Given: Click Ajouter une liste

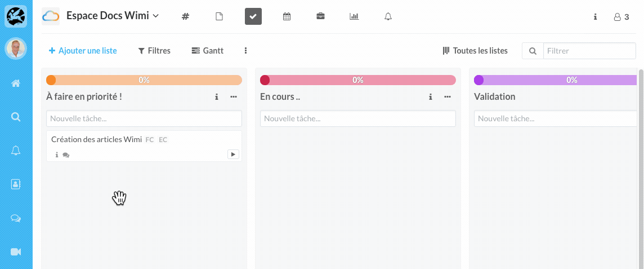Looking at the screenshot, I should (x=83, y=51).
